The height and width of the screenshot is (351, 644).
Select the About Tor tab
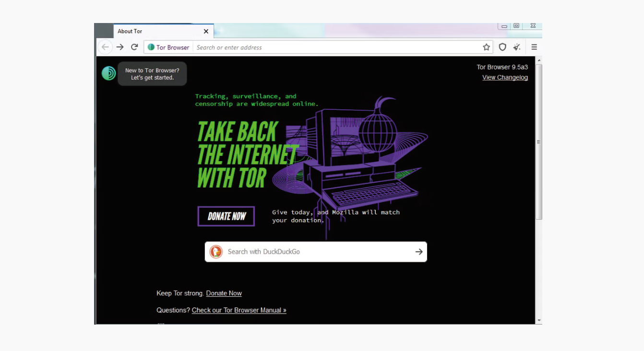[163, 31]
